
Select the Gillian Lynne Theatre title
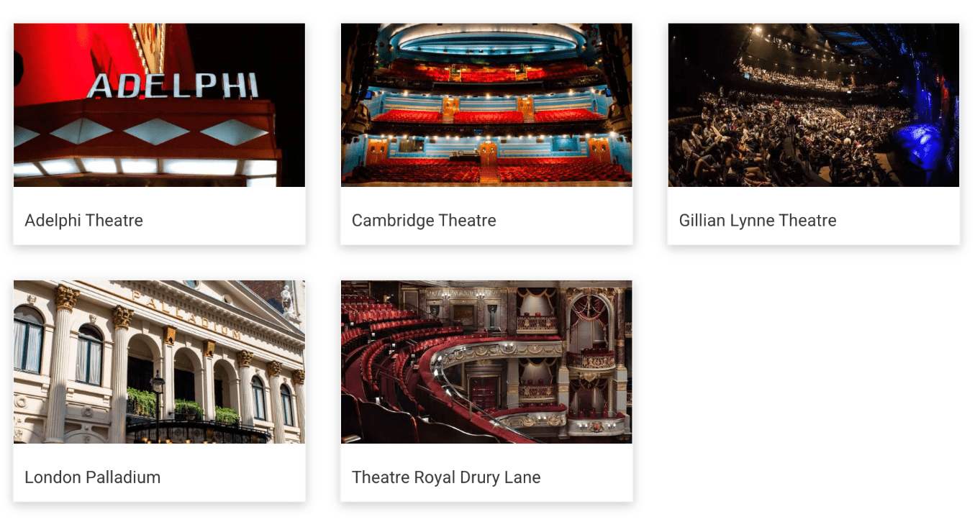[x=758, y=220]
